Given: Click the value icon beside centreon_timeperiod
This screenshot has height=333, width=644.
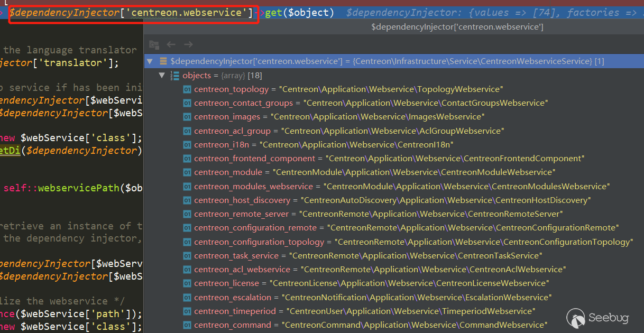Looking at the screenshot, I should click(x=187, y=311).
